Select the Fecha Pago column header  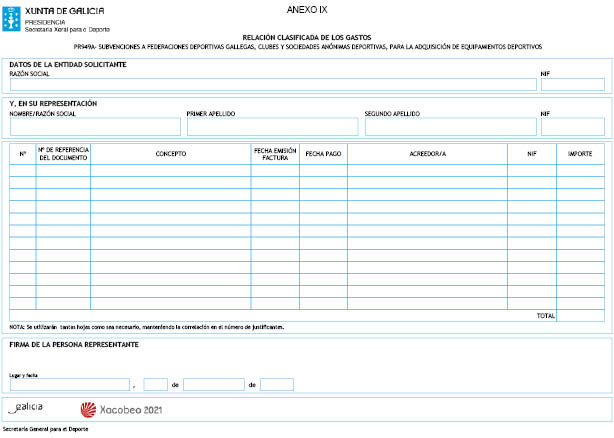tap(323, 154)
